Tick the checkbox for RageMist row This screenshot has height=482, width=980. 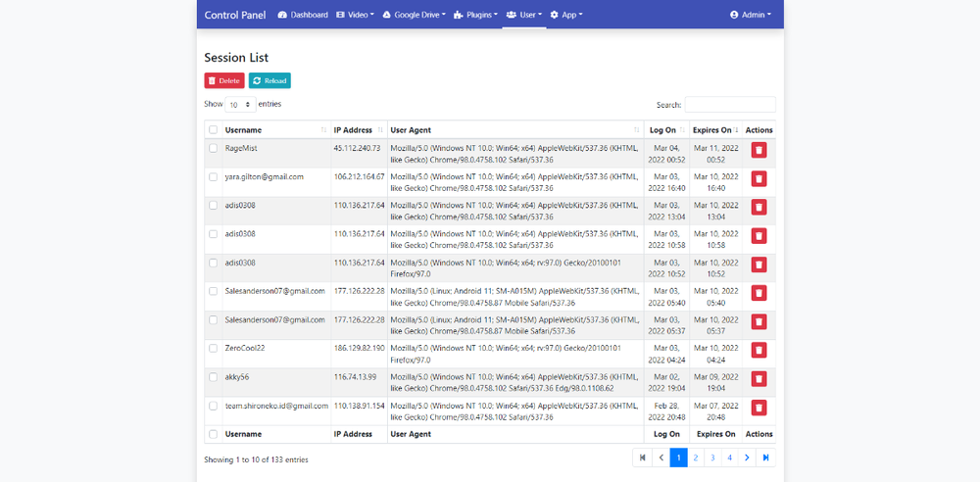click(x=213, y=149)
